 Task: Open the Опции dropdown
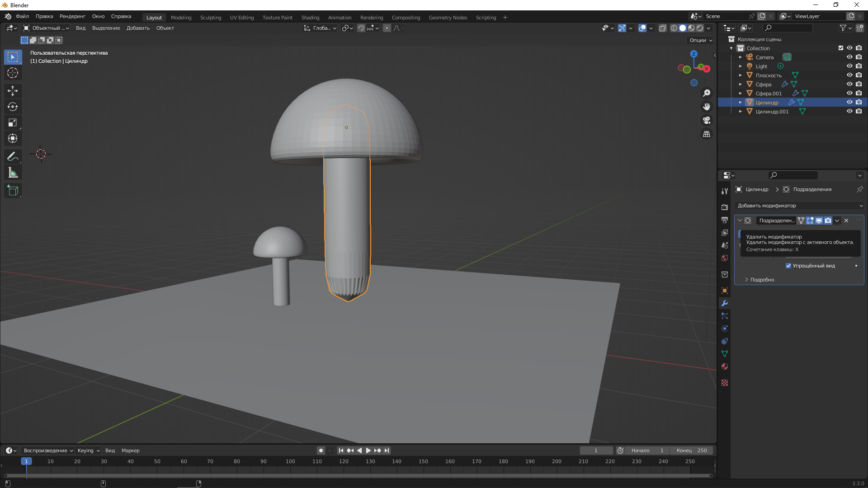(x=700, y=40)
